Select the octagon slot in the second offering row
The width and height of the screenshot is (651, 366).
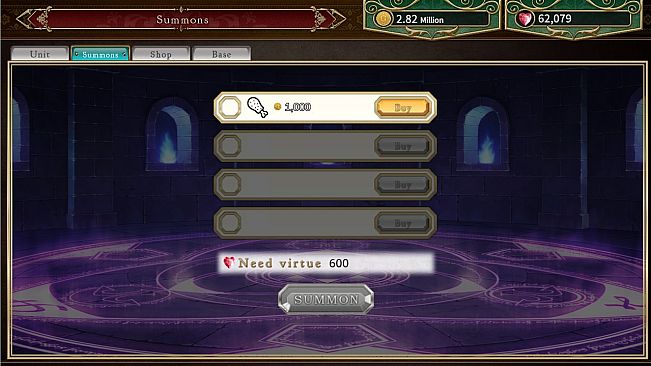[x=230, y=146]
